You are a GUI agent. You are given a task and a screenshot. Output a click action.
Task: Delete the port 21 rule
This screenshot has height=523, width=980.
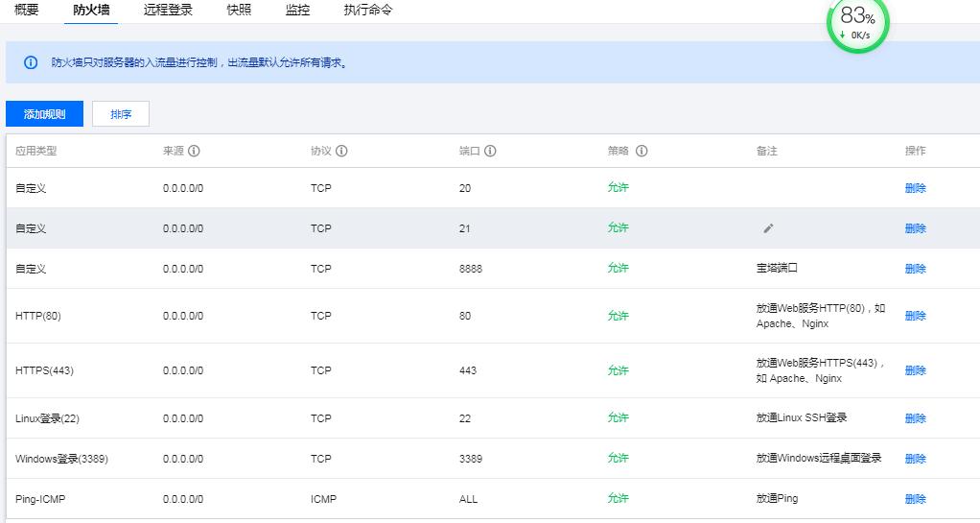point(915,228)
